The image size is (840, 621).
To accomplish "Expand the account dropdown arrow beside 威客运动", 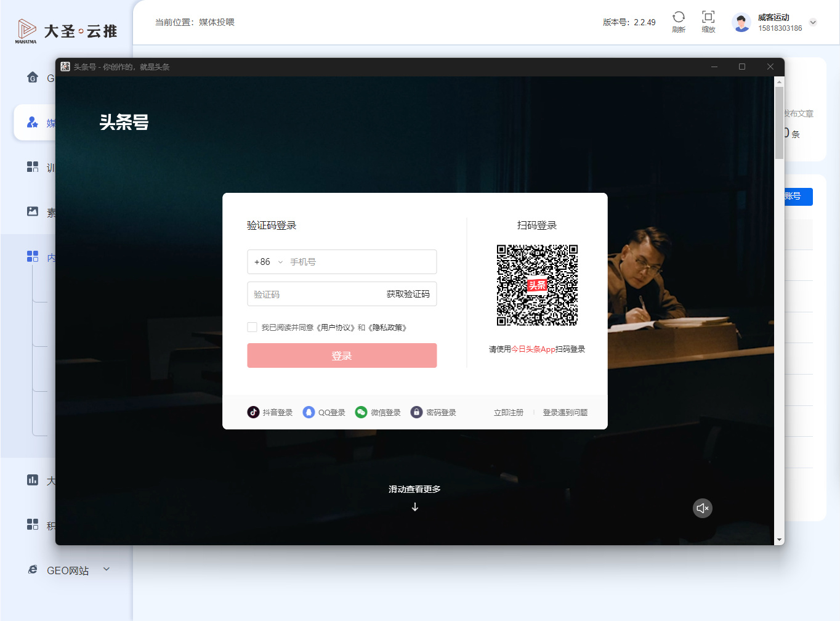I will point(813,22).
